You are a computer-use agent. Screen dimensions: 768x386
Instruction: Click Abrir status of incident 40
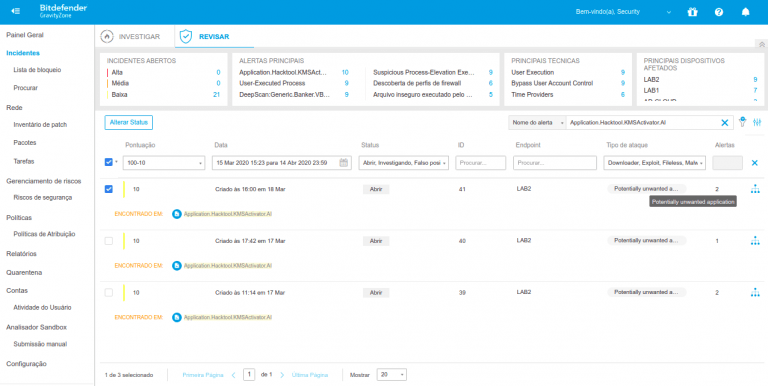point(376,241)
